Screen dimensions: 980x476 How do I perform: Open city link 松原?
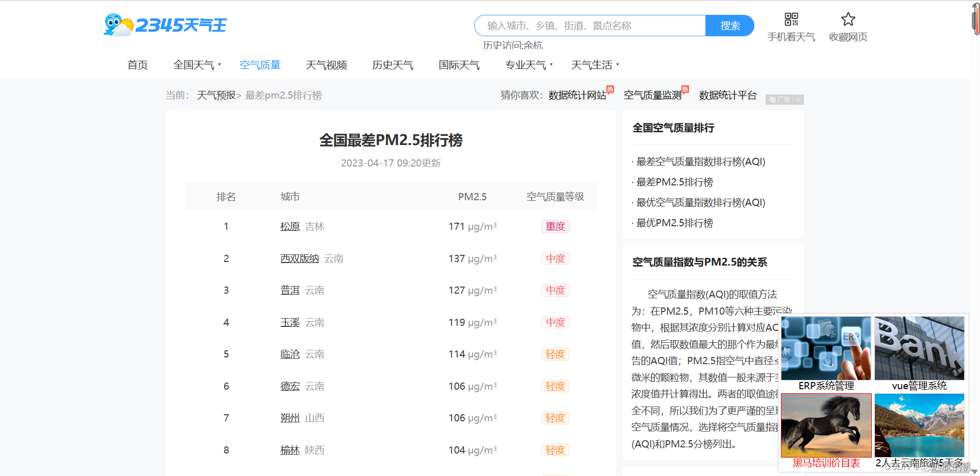point(290,226)
